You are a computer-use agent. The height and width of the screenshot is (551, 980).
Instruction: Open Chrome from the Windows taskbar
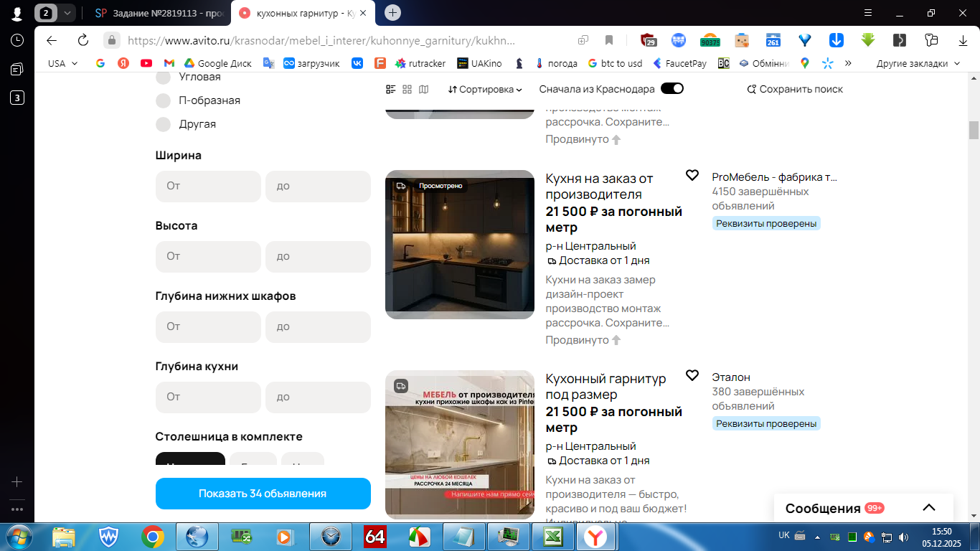[x=153, y=536]
